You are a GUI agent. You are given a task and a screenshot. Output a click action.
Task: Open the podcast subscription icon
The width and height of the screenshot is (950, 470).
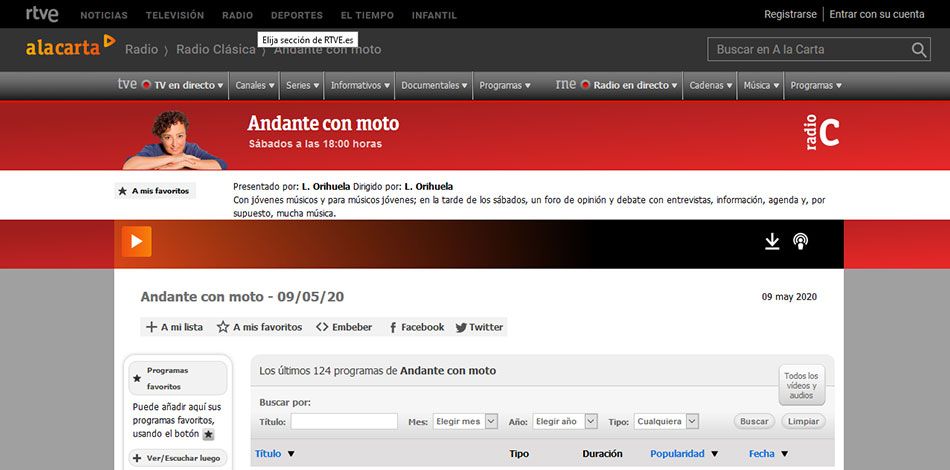800,242
